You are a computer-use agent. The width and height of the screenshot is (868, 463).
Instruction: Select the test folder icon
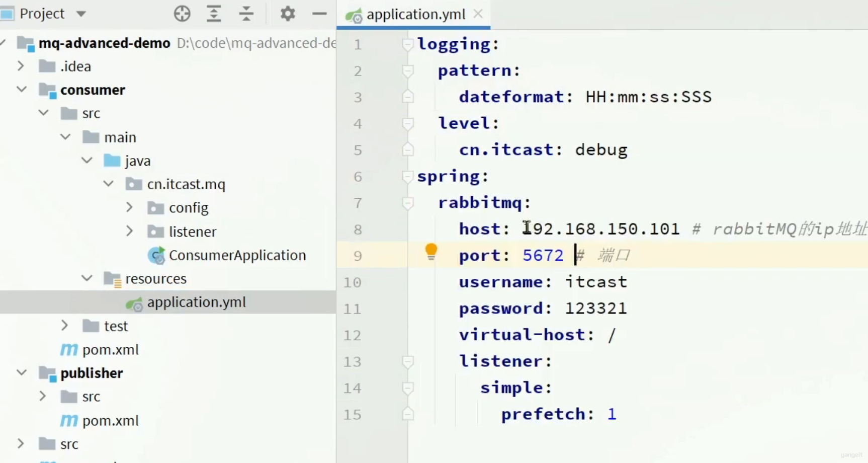[91, 326]
